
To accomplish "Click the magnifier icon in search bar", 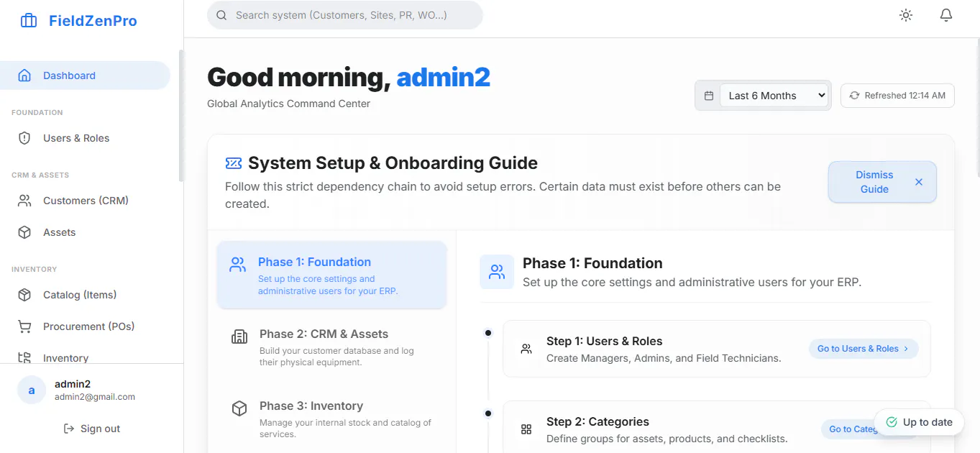I will [x=221, y=15].
